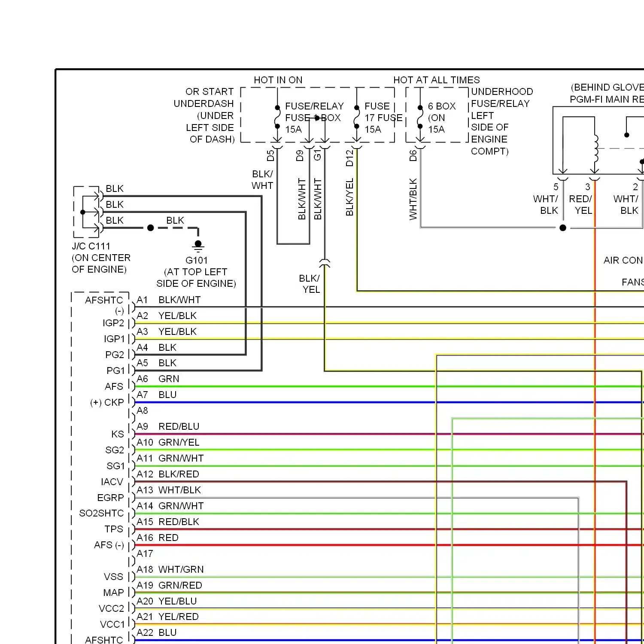Click the RED/BLU wire label at A9
Viewport: 644px width, 644px height.
[179, 426]
